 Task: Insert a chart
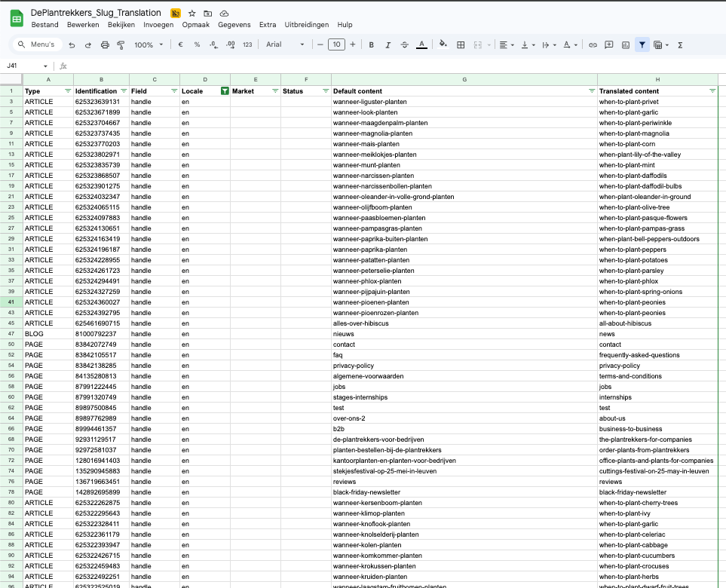pyautogui.click(x=626, y=45)
